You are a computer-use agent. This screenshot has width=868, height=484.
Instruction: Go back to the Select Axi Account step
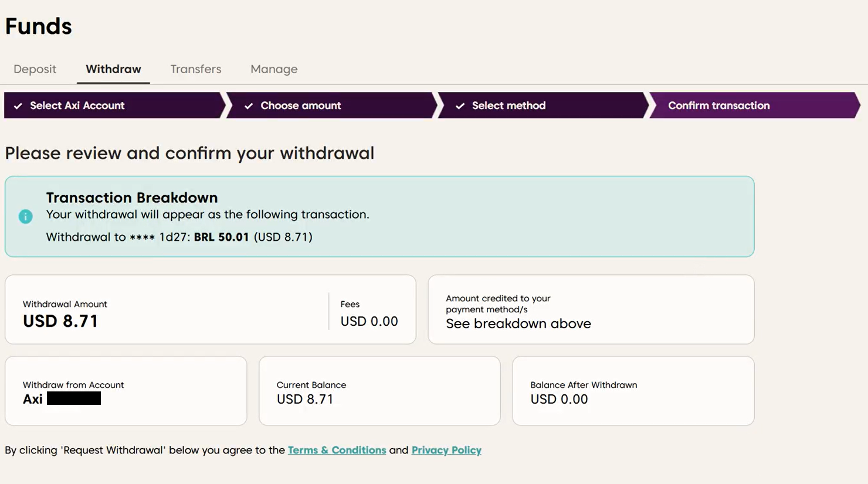coord(114,105)
